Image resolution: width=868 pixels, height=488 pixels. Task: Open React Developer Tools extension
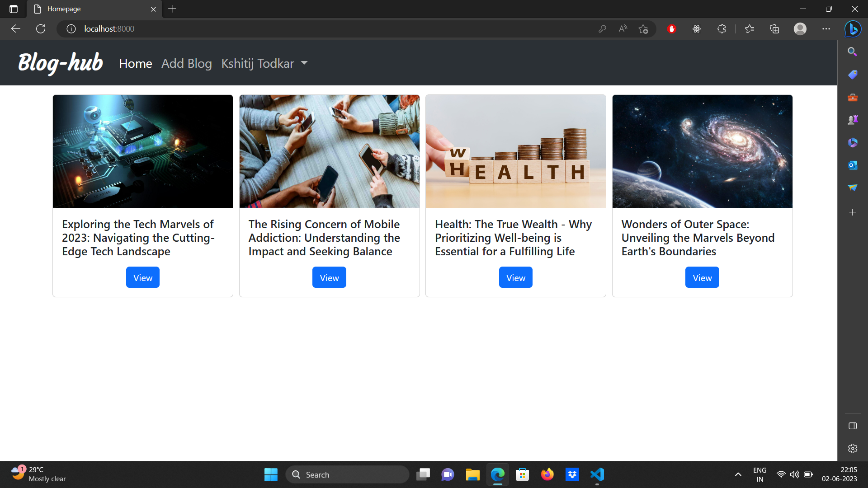(x=696, y=28)
